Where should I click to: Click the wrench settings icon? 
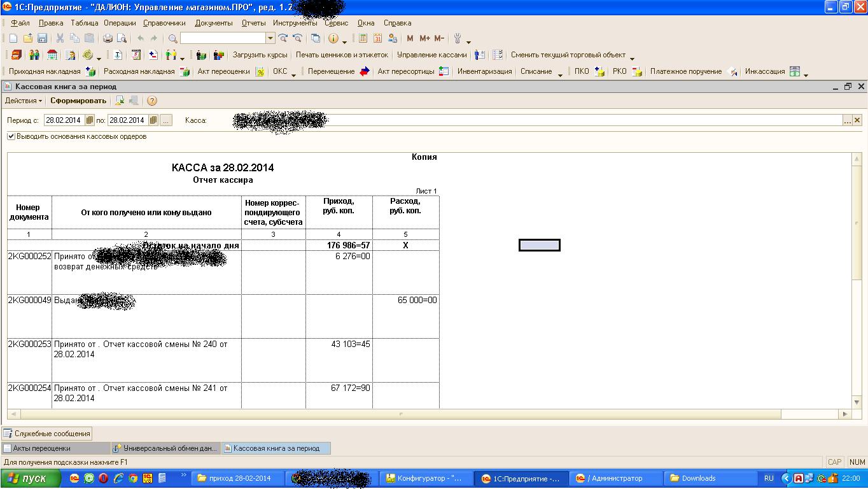click(x=458, y=38)
